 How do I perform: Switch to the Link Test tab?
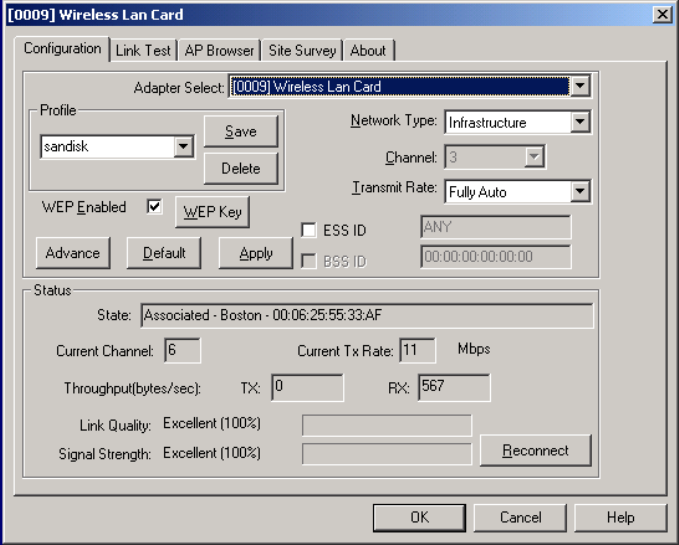coord(144,50)
